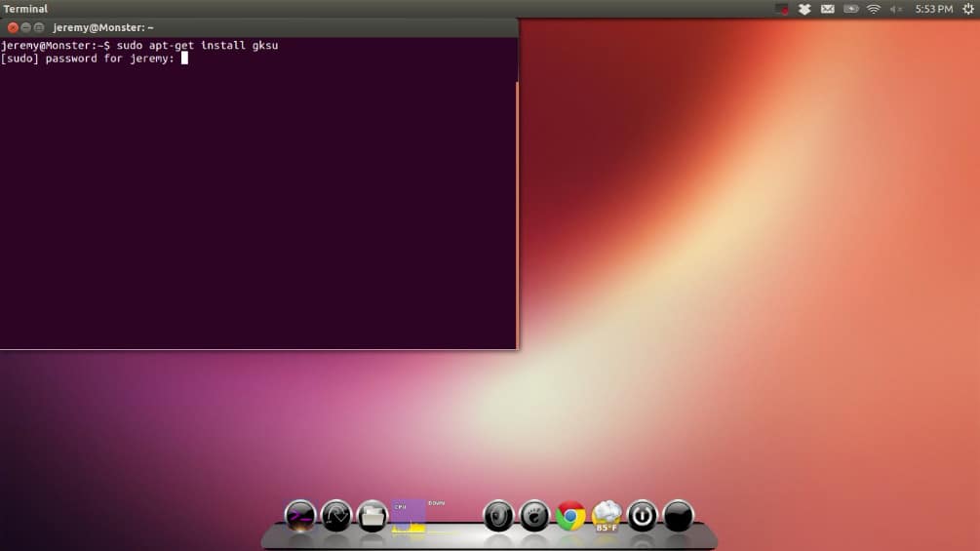Viewport: 980px width, 551px height.
Task: Open the file manager folder icon in the dock
Action: coord(372,516)
